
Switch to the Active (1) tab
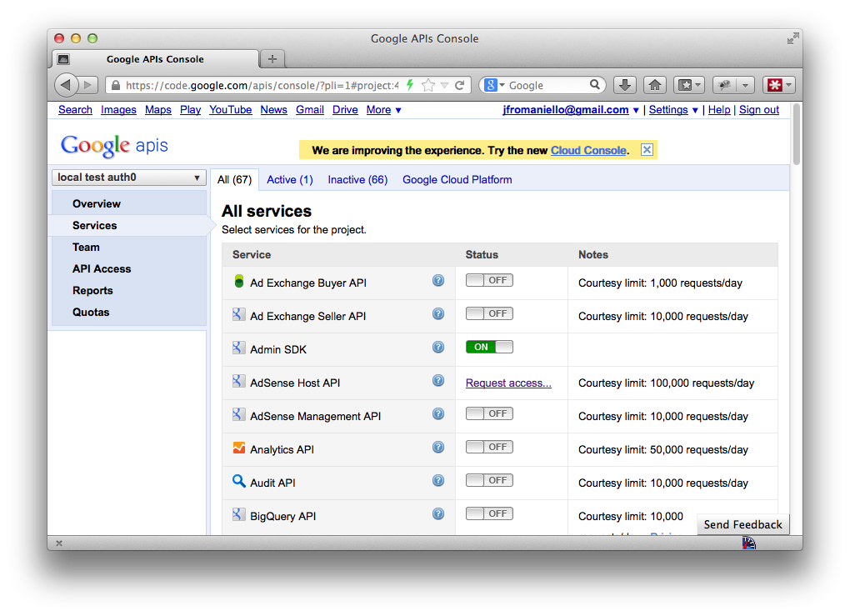(x=290, y=179)
